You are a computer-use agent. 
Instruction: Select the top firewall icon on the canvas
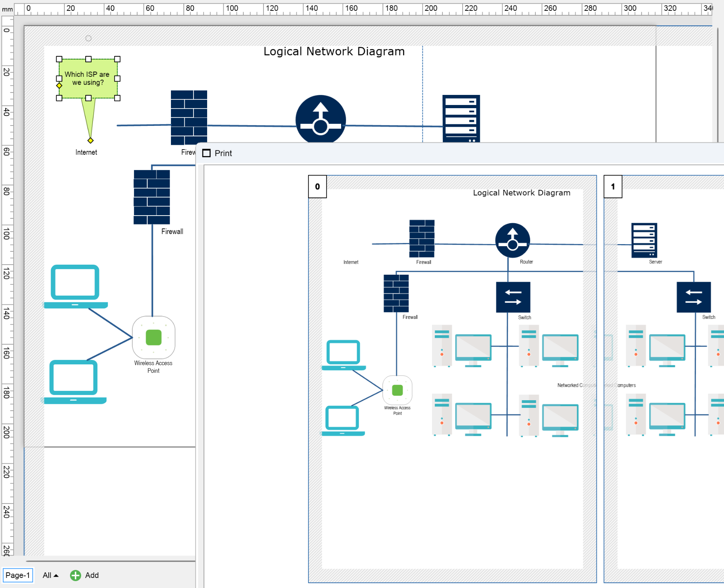[189, 117]
